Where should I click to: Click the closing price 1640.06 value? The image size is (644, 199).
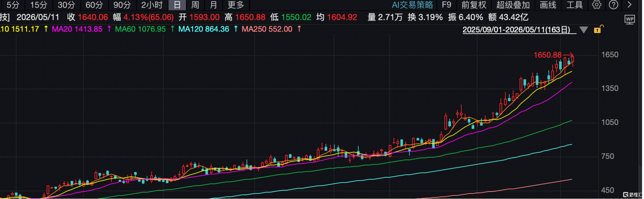[93, 17]
